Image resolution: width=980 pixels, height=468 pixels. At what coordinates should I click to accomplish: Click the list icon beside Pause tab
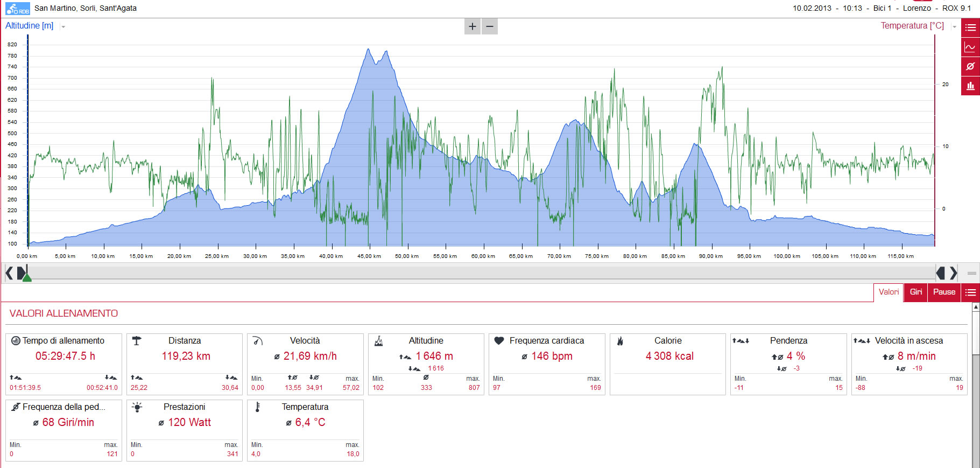coord(970,292)
